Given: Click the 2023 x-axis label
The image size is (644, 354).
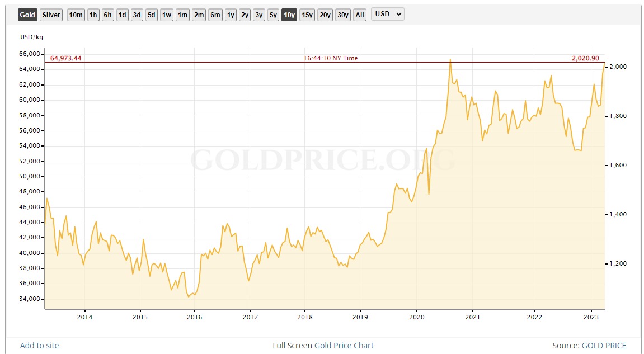Looking at the screenshot, I should tap(591, 317).
